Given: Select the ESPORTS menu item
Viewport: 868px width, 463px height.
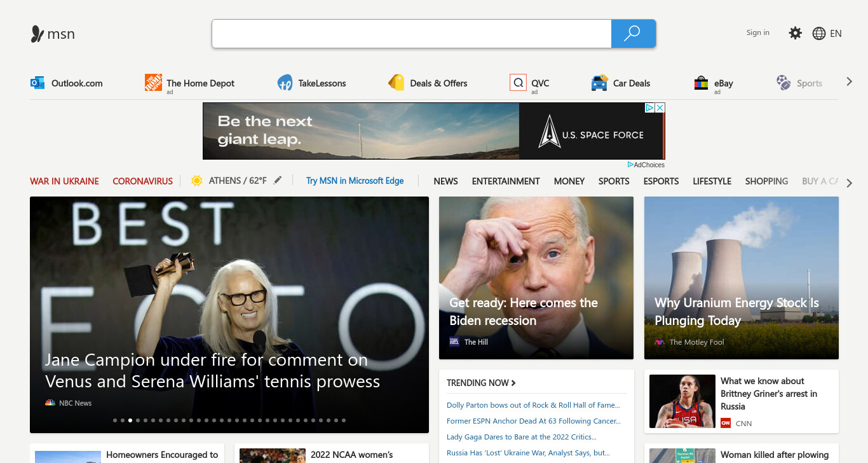Looking at the screenshot, I should click(661, 181).
